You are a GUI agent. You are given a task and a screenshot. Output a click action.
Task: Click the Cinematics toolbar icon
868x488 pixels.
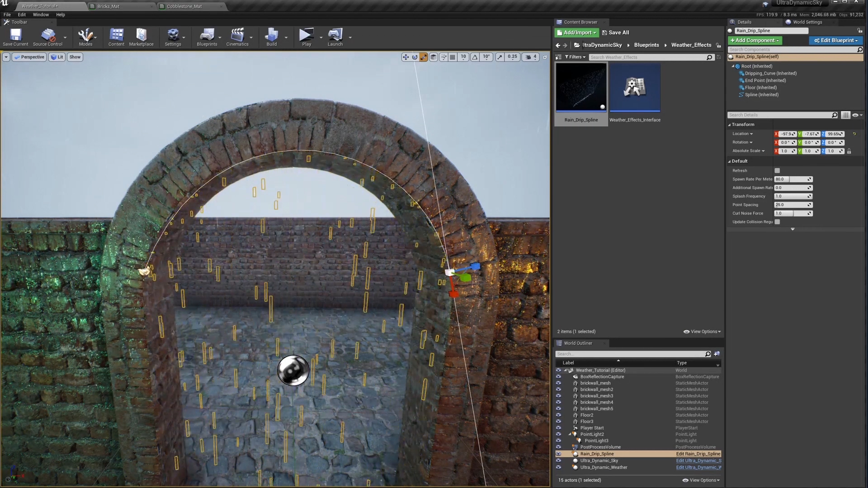(x=237, y=37)
